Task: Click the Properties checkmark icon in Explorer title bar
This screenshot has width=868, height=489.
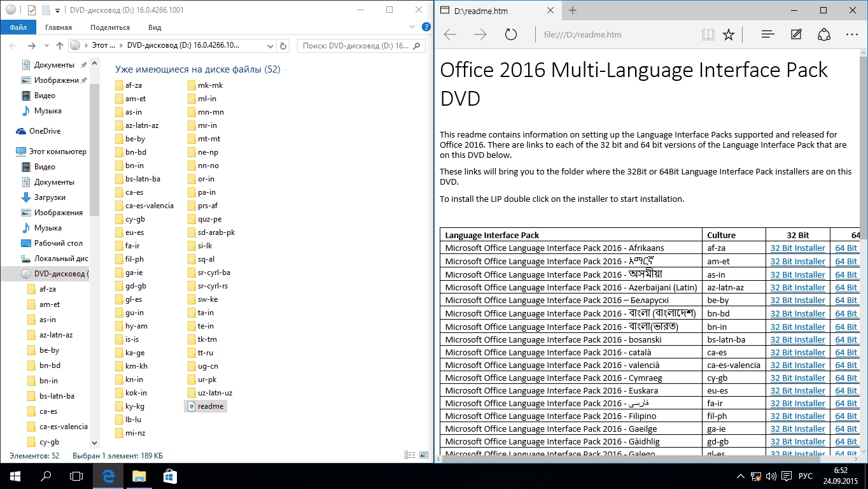Action: click(32, 10)
